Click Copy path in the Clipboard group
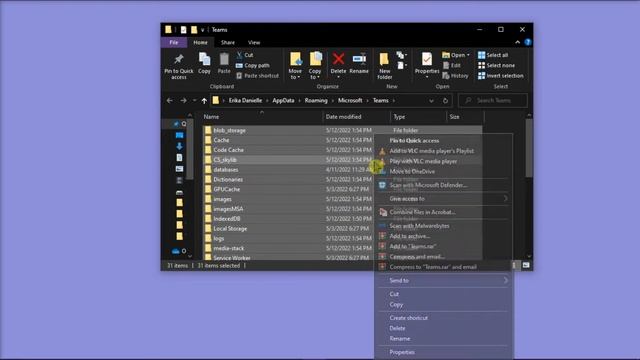Image resolution: width=640 pixels, height=360 pixels. click(x=253, y=65)
